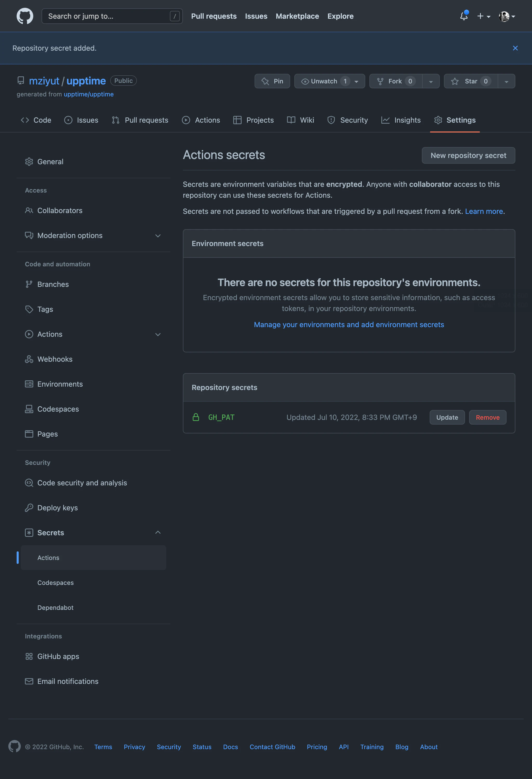Open Marketplace in the top header
The image size is (532, 779).
(297, 16)
